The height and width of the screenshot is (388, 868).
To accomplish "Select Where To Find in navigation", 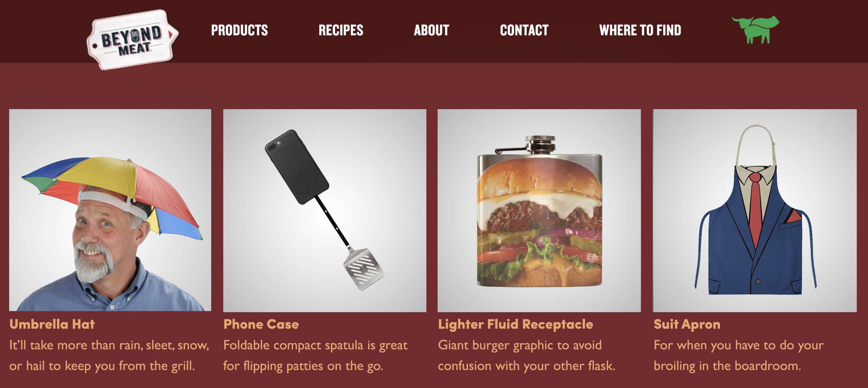I will coord(640,30).
